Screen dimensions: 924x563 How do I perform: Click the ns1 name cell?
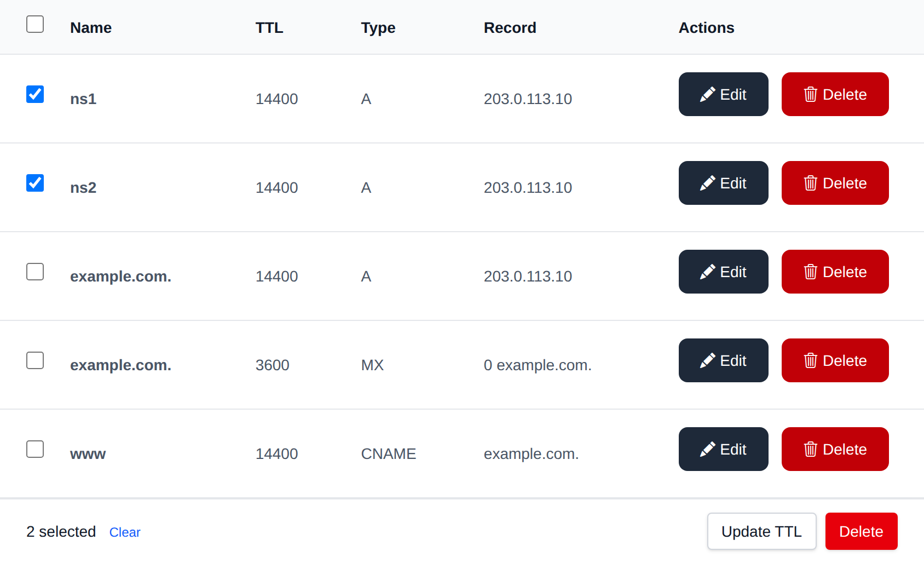pyautogui.click(x=83, y=99)
